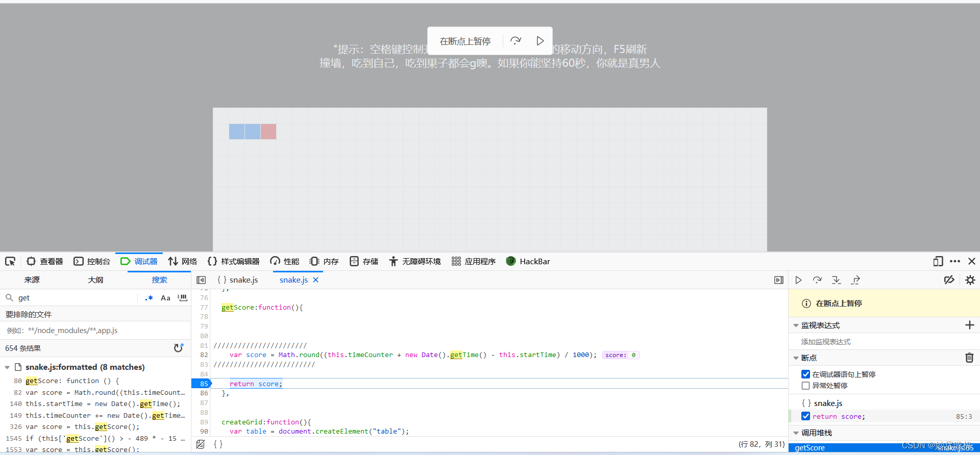Open the 无障碍环境 accessibility tab
The width and height of the screenshot is (980, 455).
(x=415, y=262)
